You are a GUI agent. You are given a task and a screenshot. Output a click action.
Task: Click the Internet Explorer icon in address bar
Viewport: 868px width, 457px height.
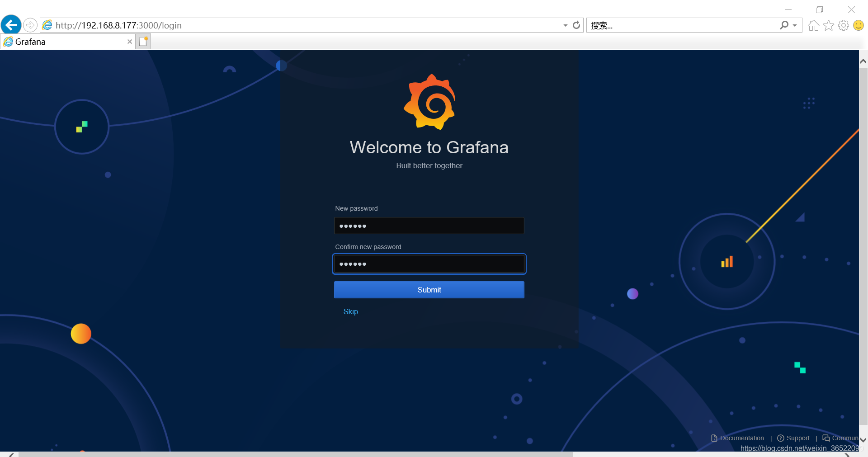pyautogui.click(x=47, y=25)
